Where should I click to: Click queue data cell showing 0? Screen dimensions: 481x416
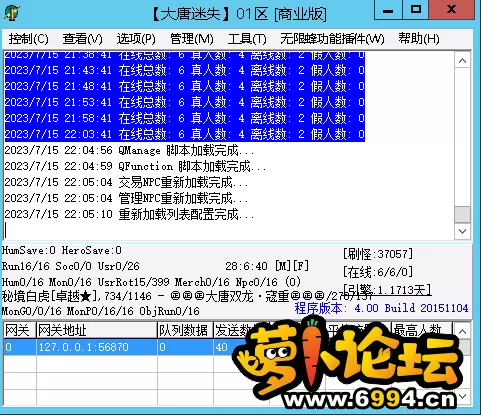click(185, 347)
